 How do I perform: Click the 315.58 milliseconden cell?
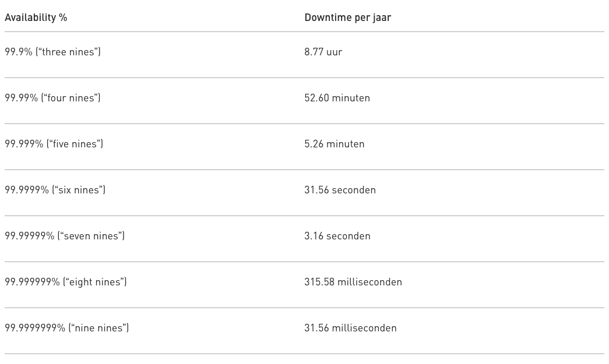pos(353,282)
